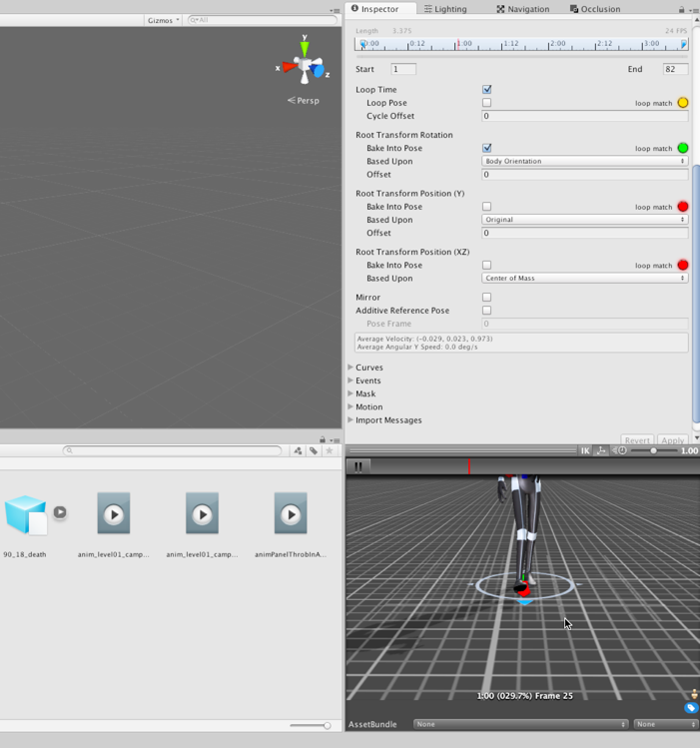Uncheck the Loop Time checkbox
The width and height of the screenshot is (700, 748).
tap(486, 90)
